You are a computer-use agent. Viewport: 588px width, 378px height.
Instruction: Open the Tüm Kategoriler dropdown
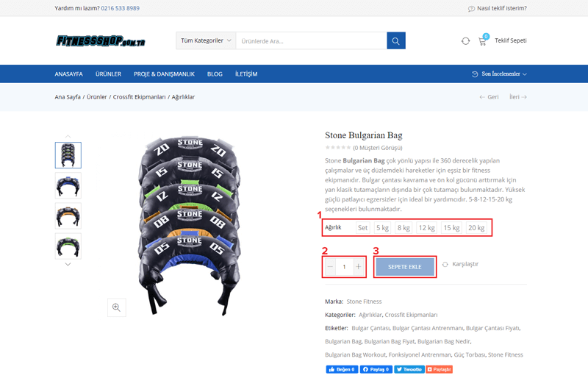point(206,40)
